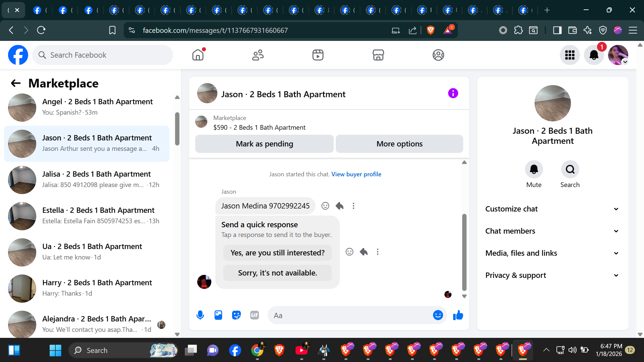644x362 pixels.
Task: Open the Facebook notifications bell
Action: coord(594,55)
